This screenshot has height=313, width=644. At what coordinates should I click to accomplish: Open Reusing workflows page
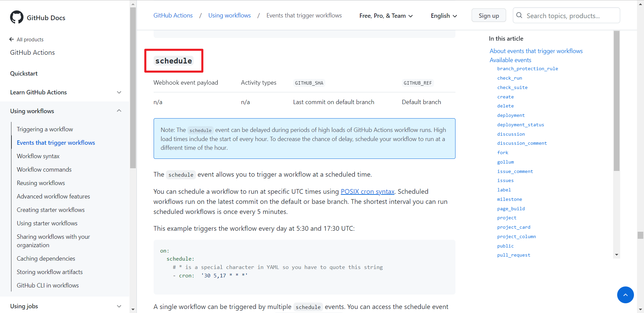pyautogui.click(x=41, y=183)
